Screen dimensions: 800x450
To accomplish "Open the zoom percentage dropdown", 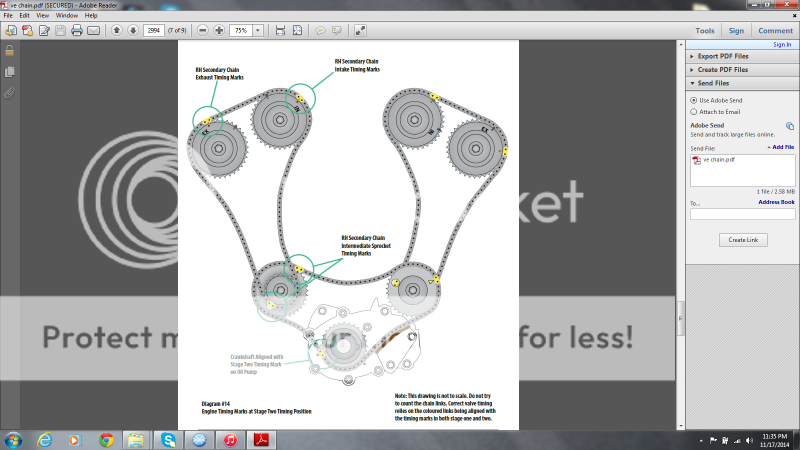I will 259,31.
